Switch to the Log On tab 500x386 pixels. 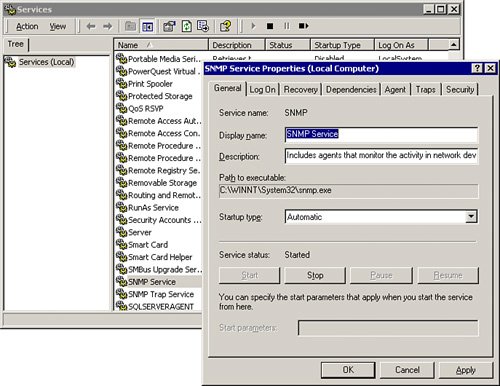pyautogui.click(x=263, y=89)
